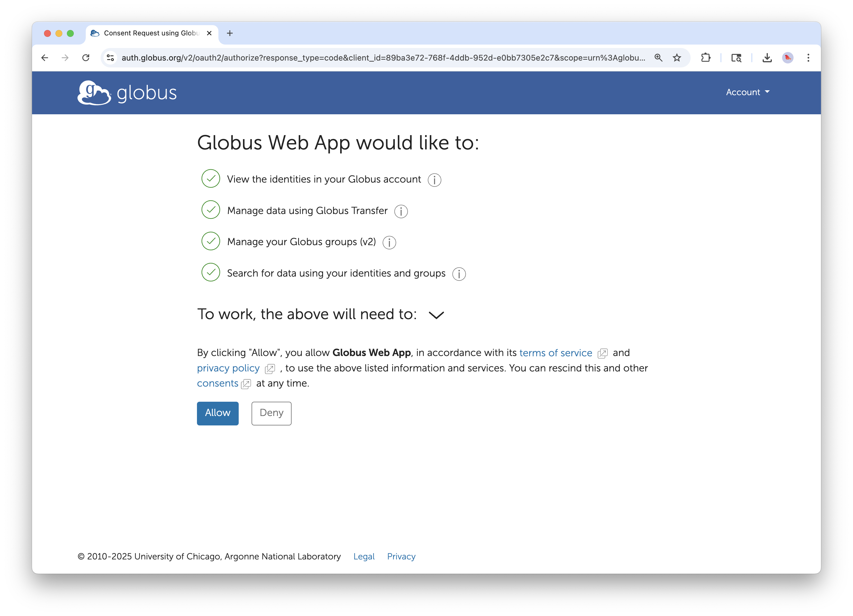
Task: Open a new browser tab
Action: [230, 33]
